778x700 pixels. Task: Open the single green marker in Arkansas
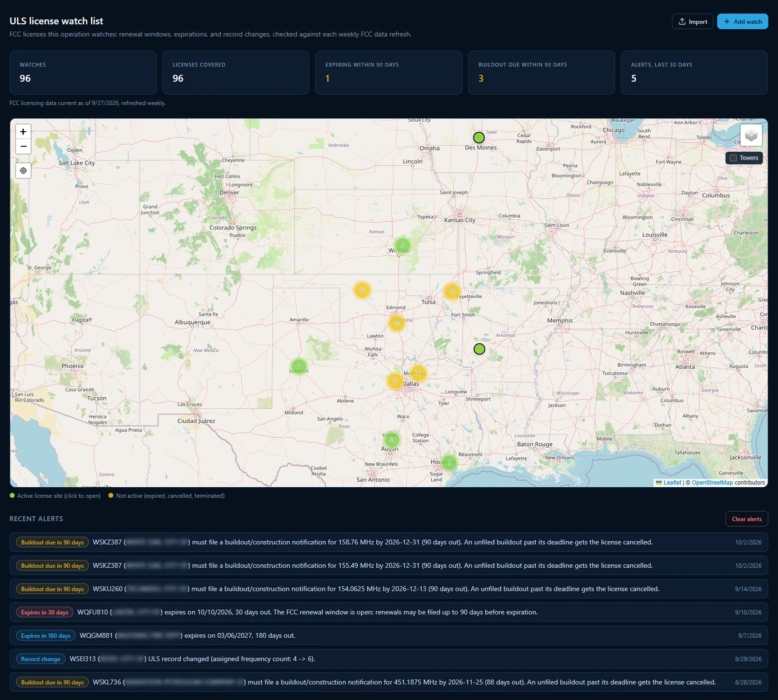pos(480,349)
